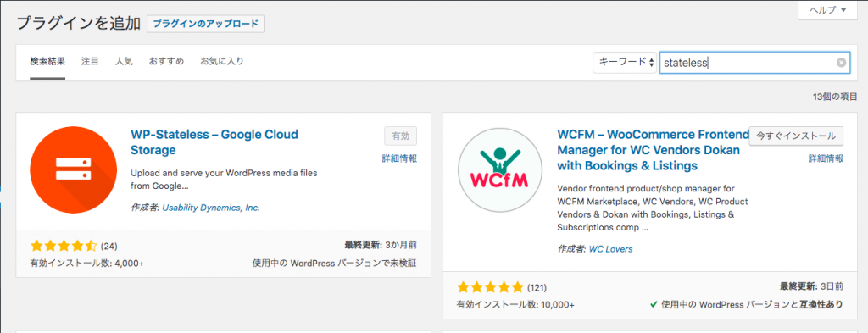Click the 有効 button on WP-Stateless
Image resolution: width=868 pixels, height=333 pixels.
400,136
